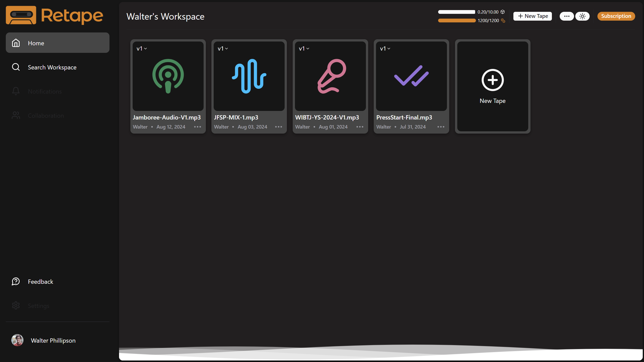Viewport: 644px width, 362px height.
Task: Select Home in the sidebar
Action: tap(57, 43)
